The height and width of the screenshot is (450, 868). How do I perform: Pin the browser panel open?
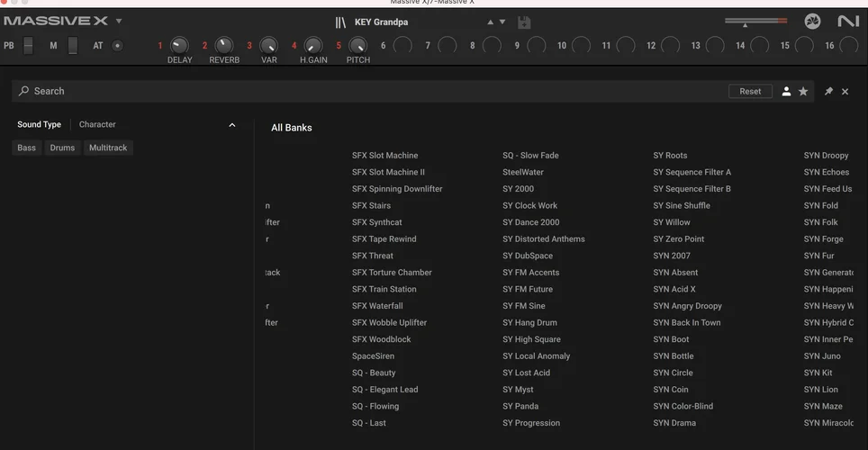tap(828, 92)
